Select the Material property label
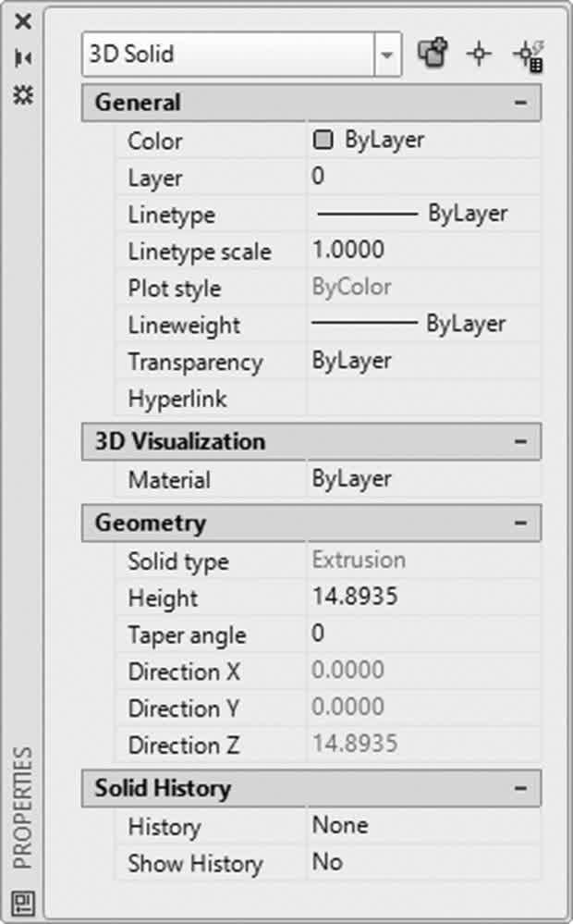573x924 pixels. coord(169,480)
